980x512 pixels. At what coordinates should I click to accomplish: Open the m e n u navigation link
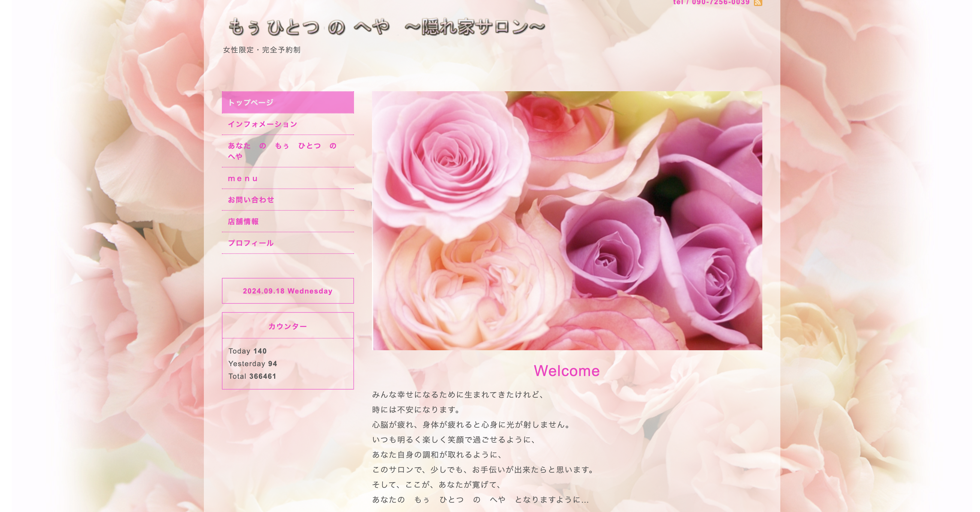click(x=243, y=178)
